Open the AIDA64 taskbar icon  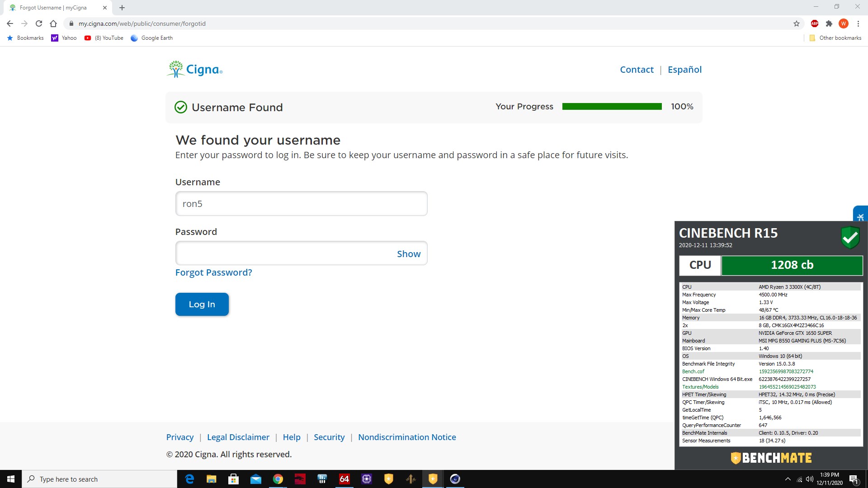[344, 479]
